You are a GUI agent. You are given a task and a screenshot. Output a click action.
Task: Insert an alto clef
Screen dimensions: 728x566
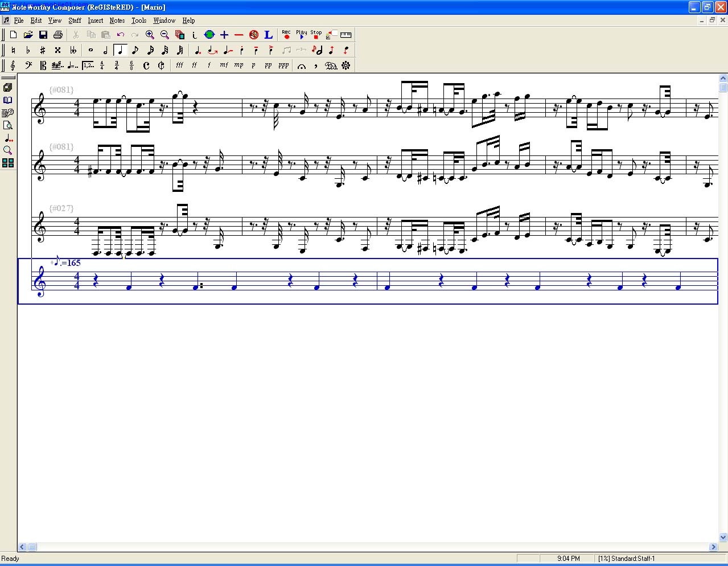[43, 65]
